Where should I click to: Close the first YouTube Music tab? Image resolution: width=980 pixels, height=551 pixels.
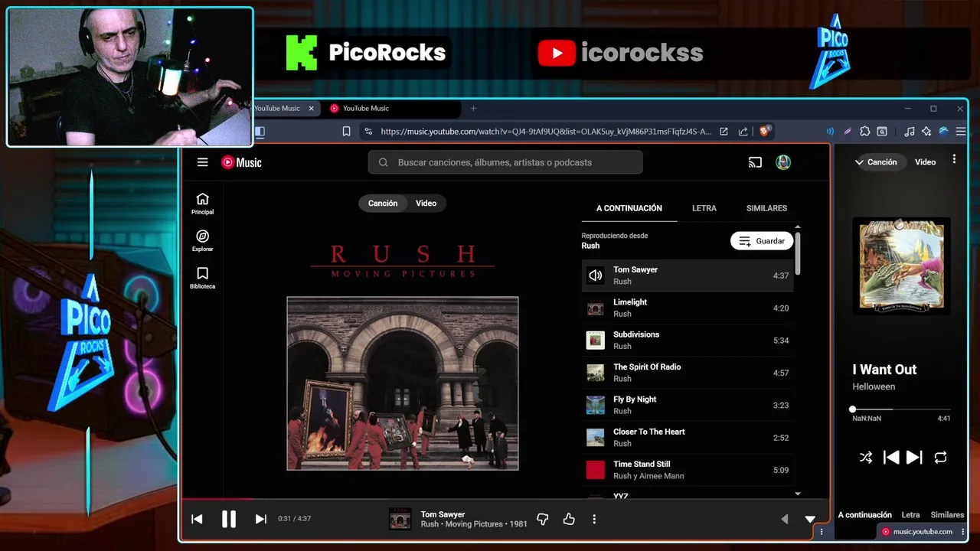pyautogui.click(x=311, y=109)
